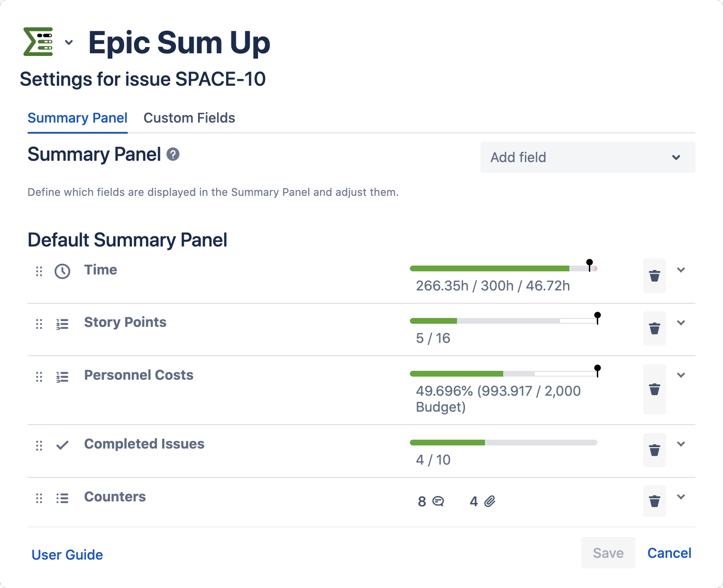Select the Summary Panel tab
The height and width of the screenshot is (588, 723).
(77, 118)
